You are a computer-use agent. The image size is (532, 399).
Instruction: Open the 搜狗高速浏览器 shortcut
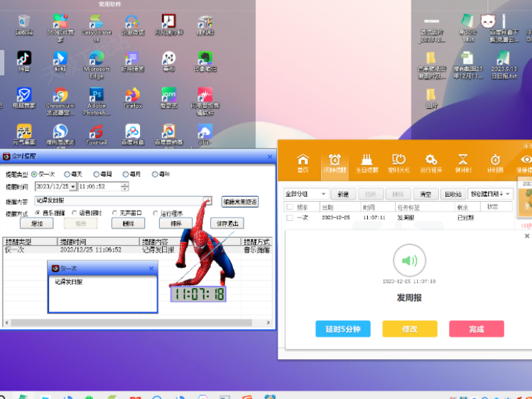coord(60,135)
